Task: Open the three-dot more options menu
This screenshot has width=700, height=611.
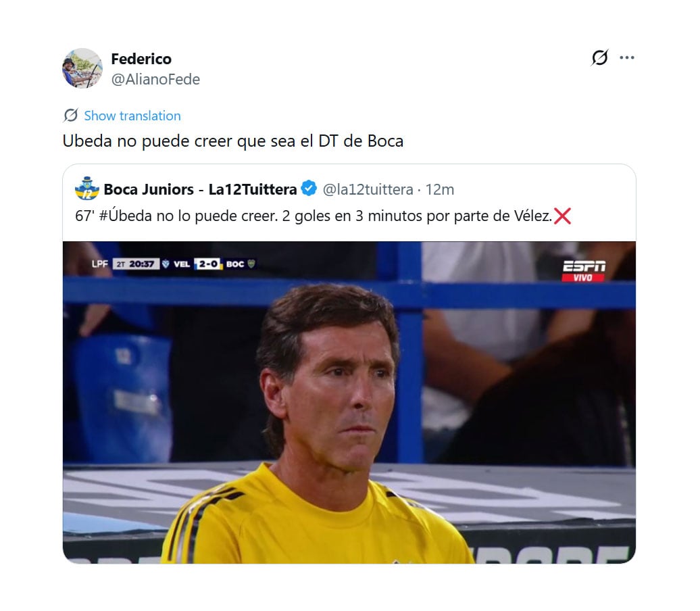Action: [627, 57]
